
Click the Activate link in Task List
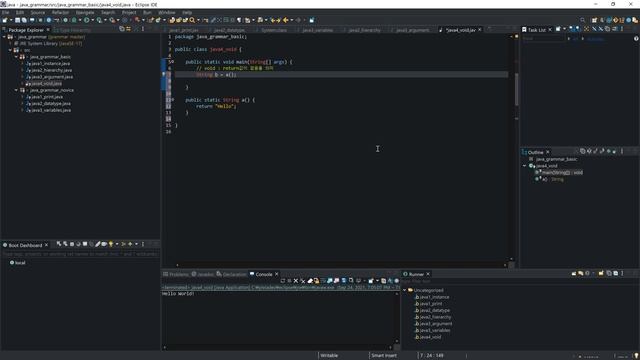coord(595,39)
